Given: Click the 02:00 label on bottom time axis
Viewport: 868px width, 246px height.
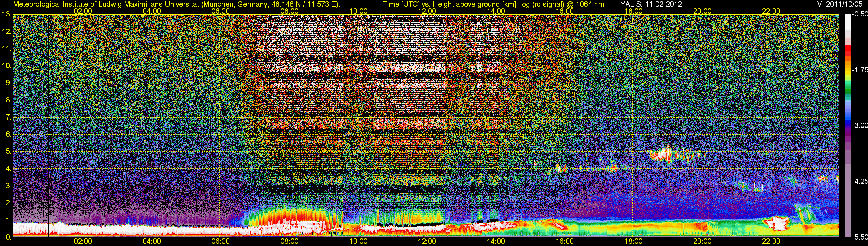Looking at the screenshot, I should click(83, 241).
